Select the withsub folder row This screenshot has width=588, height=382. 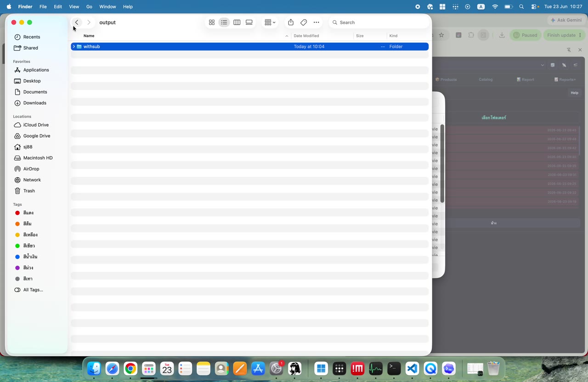click(250, 46)
